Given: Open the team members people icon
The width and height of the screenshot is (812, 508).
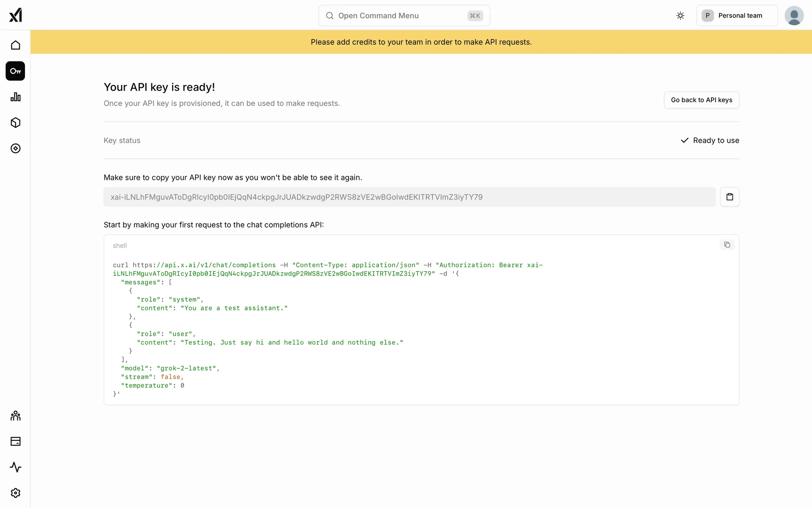Looking at the screenshot, I should pos(16,416).
